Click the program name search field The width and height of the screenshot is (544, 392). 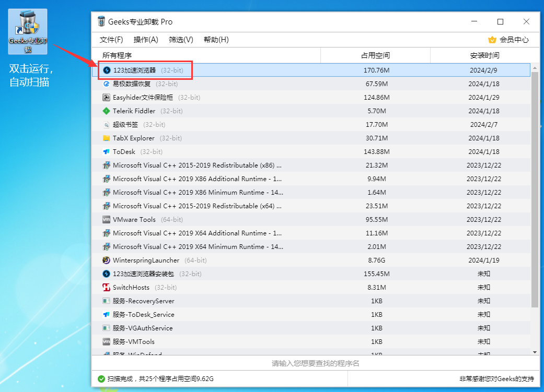pyautogui.click(x=315, y=363)
